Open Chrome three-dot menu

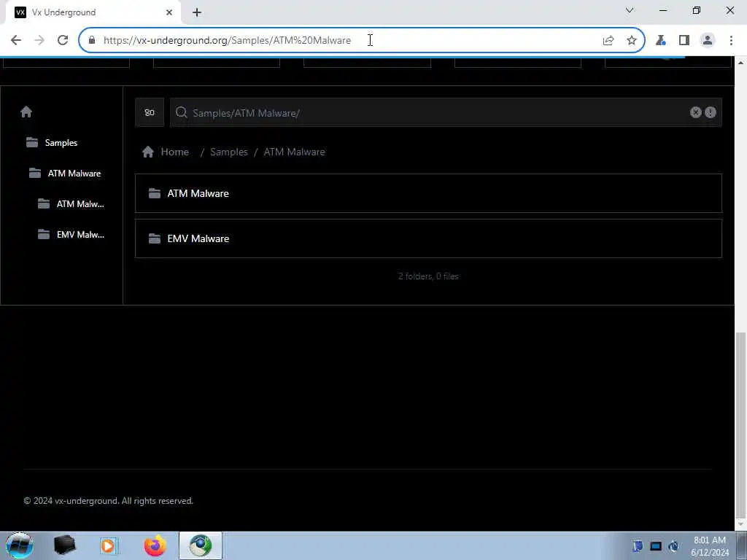pyautogui.click(x=731, y=41)
